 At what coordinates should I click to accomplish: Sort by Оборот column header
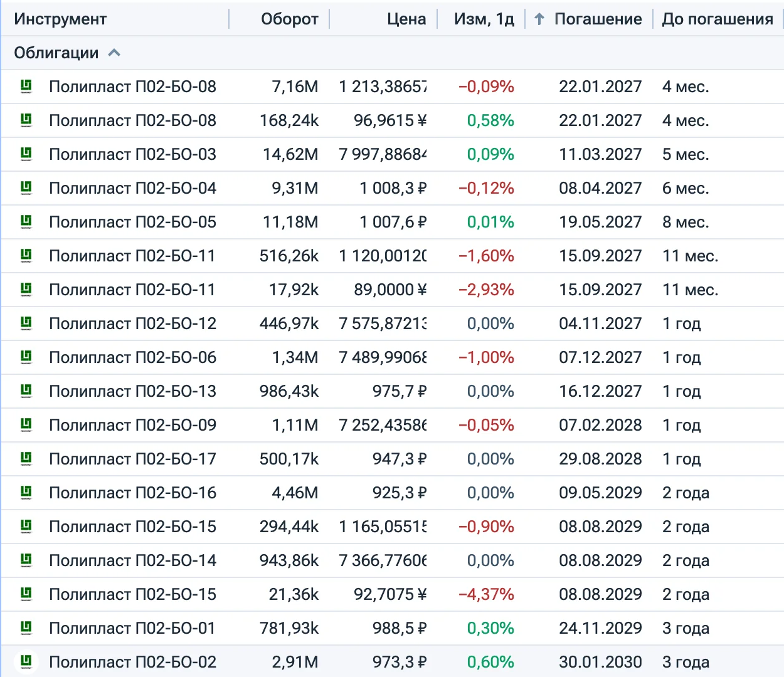tap(290, 19)
